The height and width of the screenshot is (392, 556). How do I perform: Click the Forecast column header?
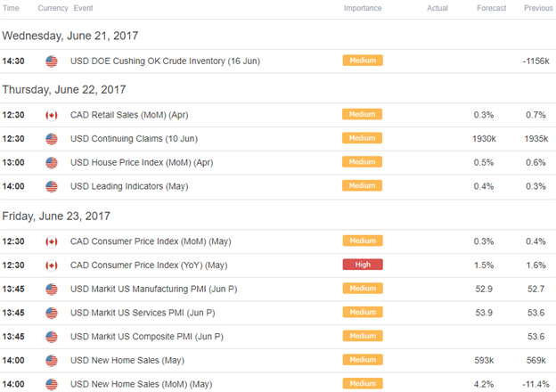point(491,8)
